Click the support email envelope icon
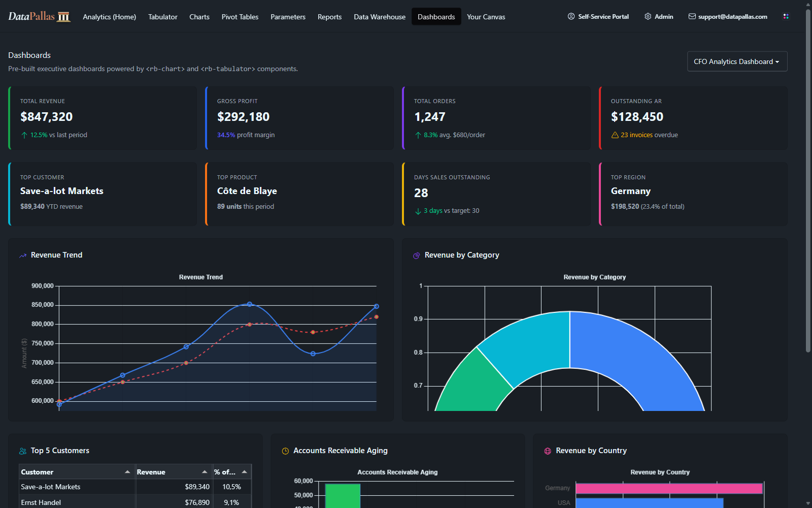The width and height of the screenshot is (812, 508). point(692,16)
